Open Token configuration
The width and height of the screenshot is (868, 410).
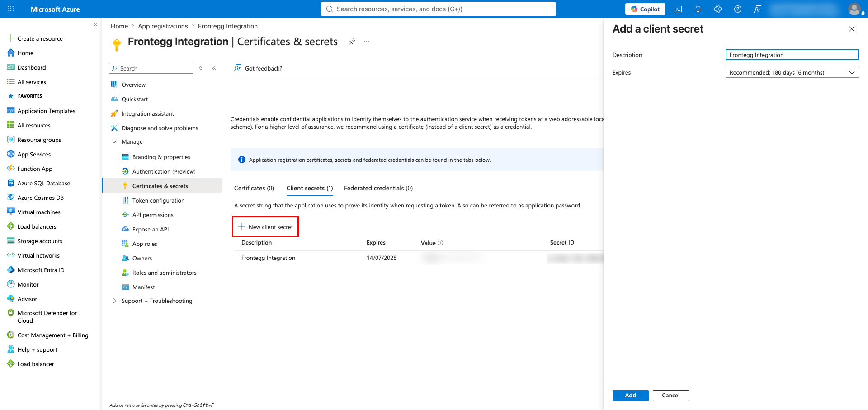(x=158, y=200)
